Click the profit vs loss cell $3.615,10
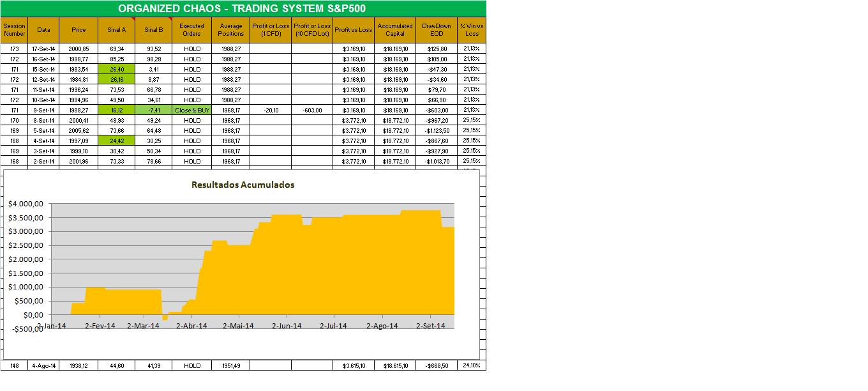The width and height of the screenshot is (868, 391). [x=354, y=365]
